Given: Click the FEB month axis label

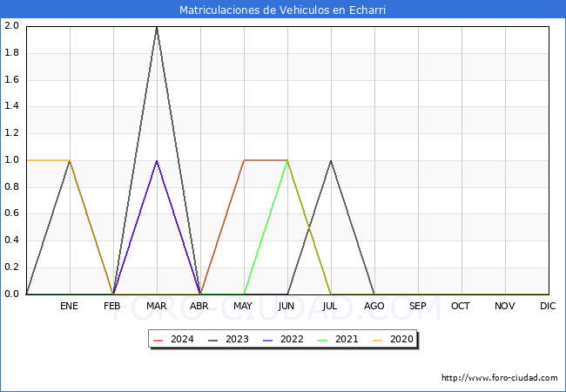Looking at the screenshot, I should (x=112, y=306).
